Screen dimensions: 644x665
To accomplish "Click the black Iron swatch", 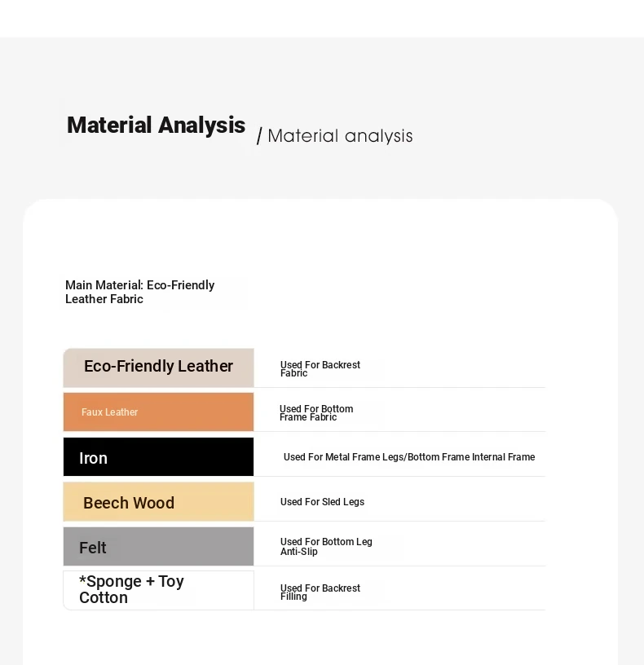I will coord(159,456).
